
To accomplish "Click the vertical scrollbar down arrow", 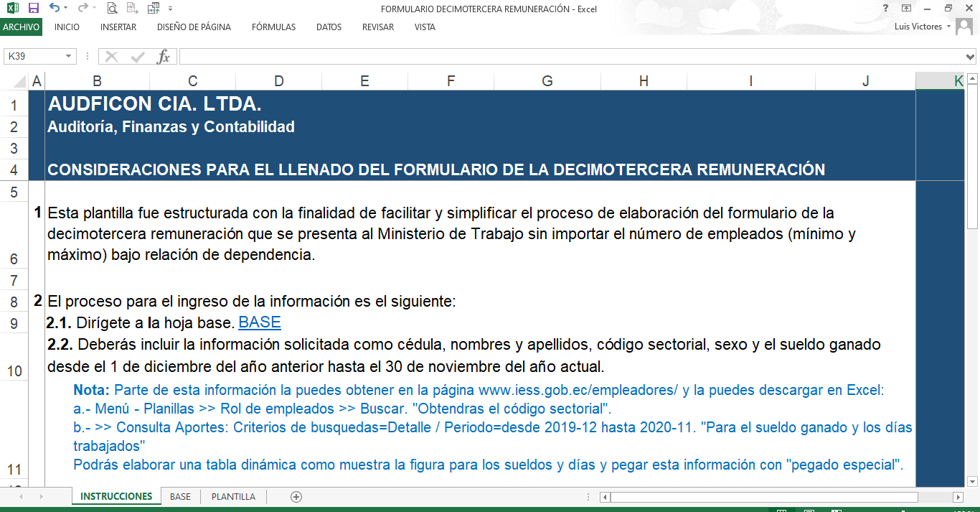I will click(x=973, y=481).
